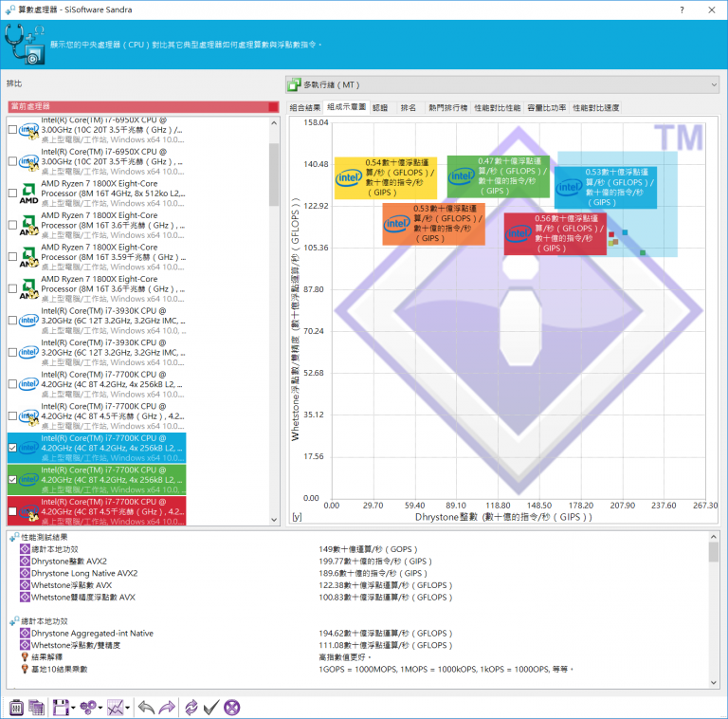Click the floppy disk save icon
Image resolution: width=728 pixels, height=719 pixels.
[x=61, y=708]
